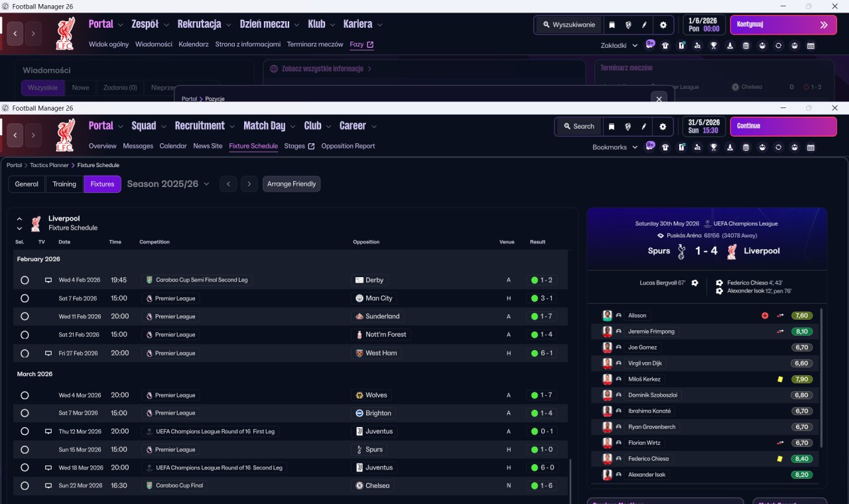Click the Liverpool lineup ratings scrollbar

(821, 377)
